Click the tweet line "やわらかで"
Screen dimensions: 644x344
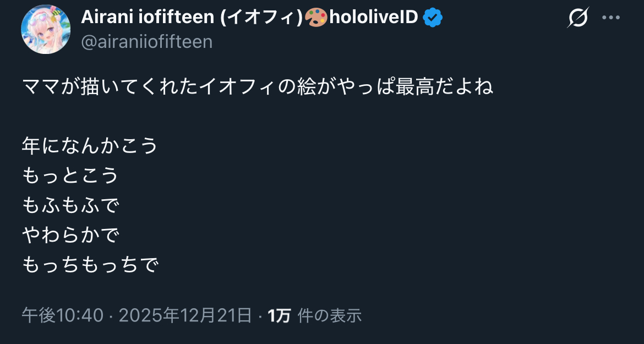70,235
